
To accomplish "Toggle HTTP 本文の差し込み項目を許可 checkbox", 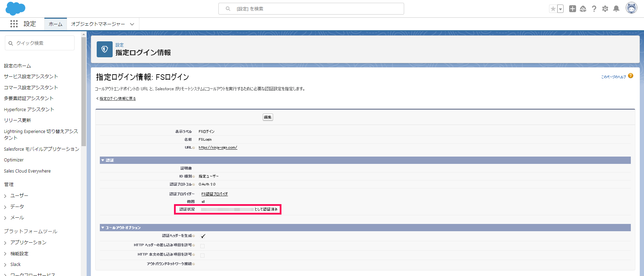I will (202, 255).
